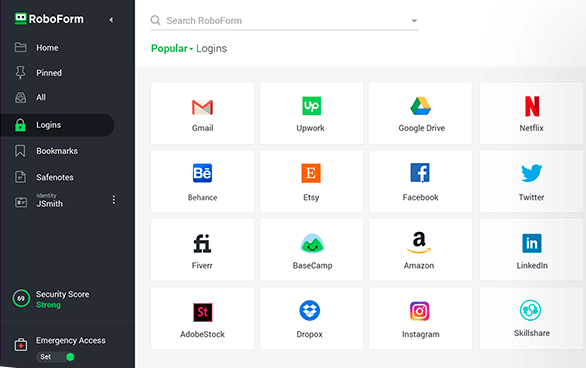The width and height of the screenshot is (586, 368).
Task: Open the BaseCamp login icon
Action: point(312,243)
